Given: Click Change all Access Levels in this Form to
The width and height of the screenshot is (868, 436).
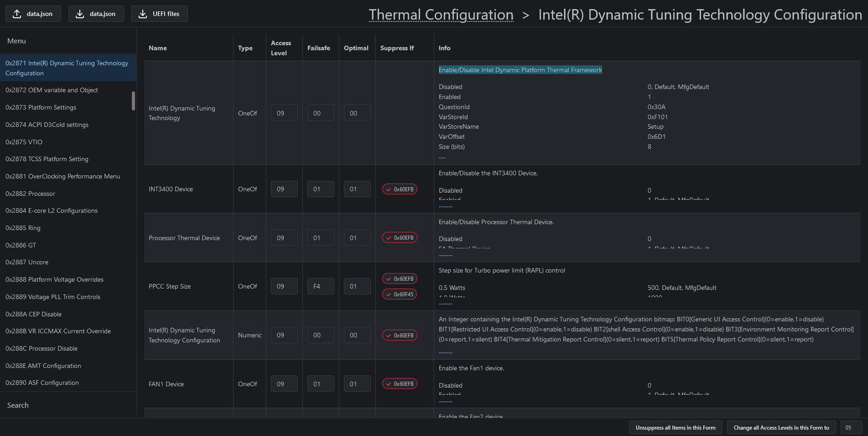Looking at the screenshot, I should (x=781, y=428).
